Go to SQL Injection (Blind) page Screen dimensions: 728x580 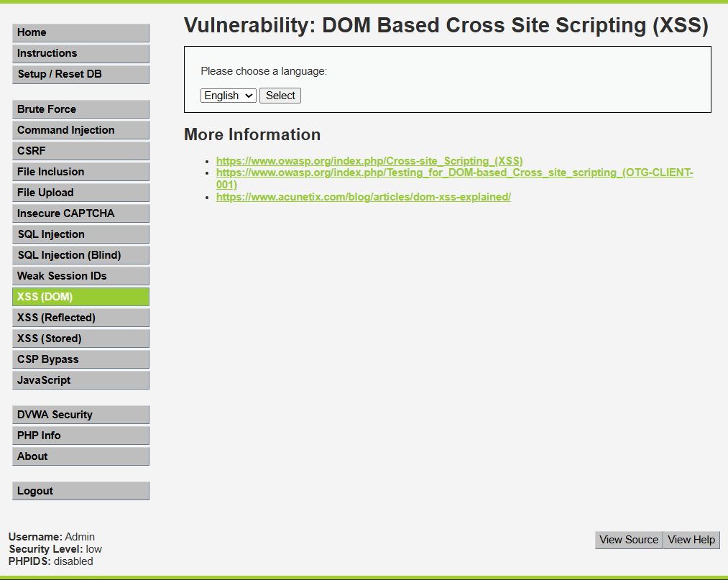80,255
